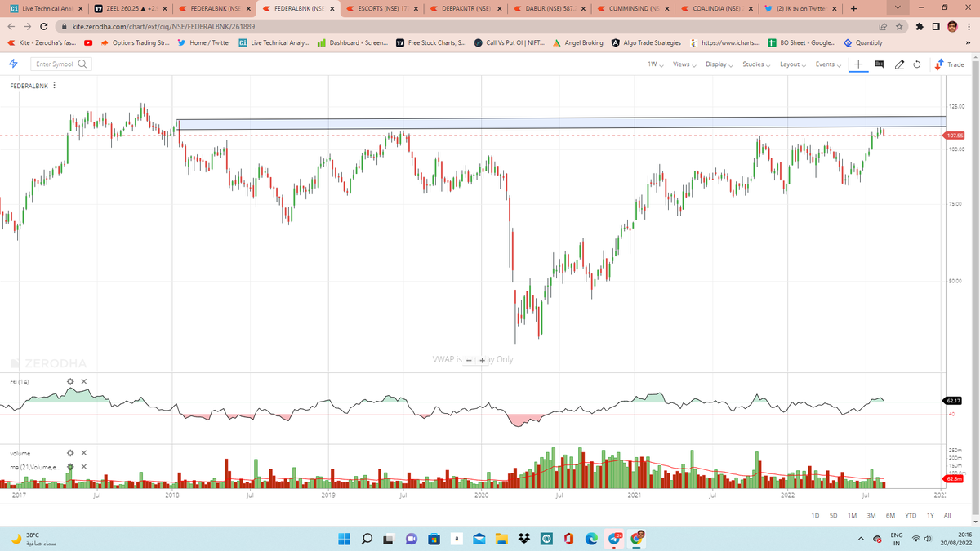This screenshot has height=551, width=980.
Task: Open the chart info tooltip icon
Action: coord(880,64)
